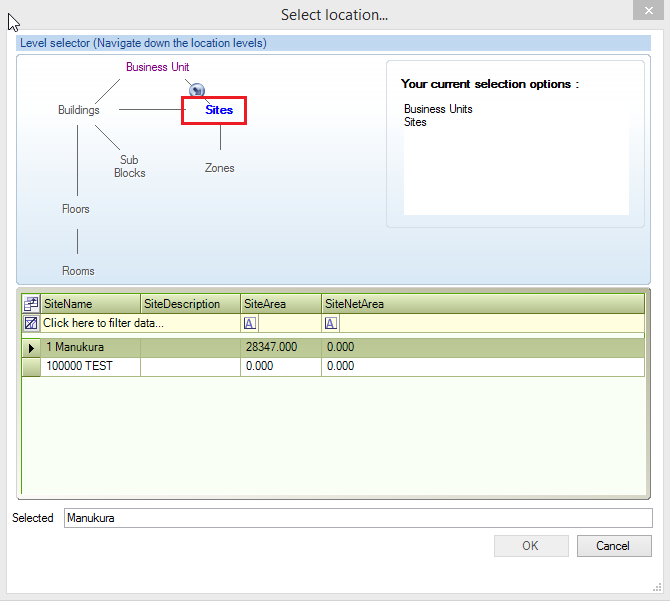
Task: Click the globe icon above Sites
Action: click(x=197, y=89)
